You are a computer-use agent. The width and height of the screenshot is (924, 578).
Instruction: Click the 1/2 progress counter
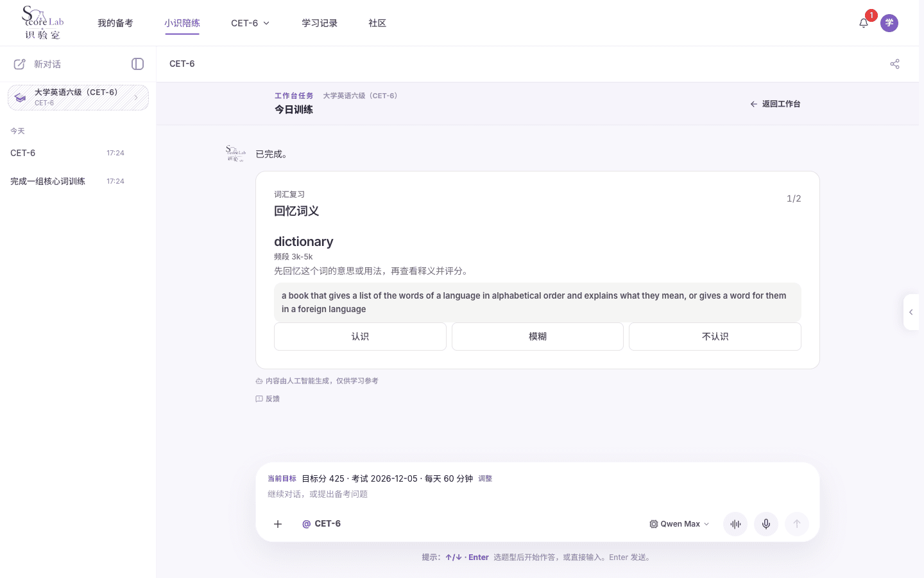click(794, 198)
